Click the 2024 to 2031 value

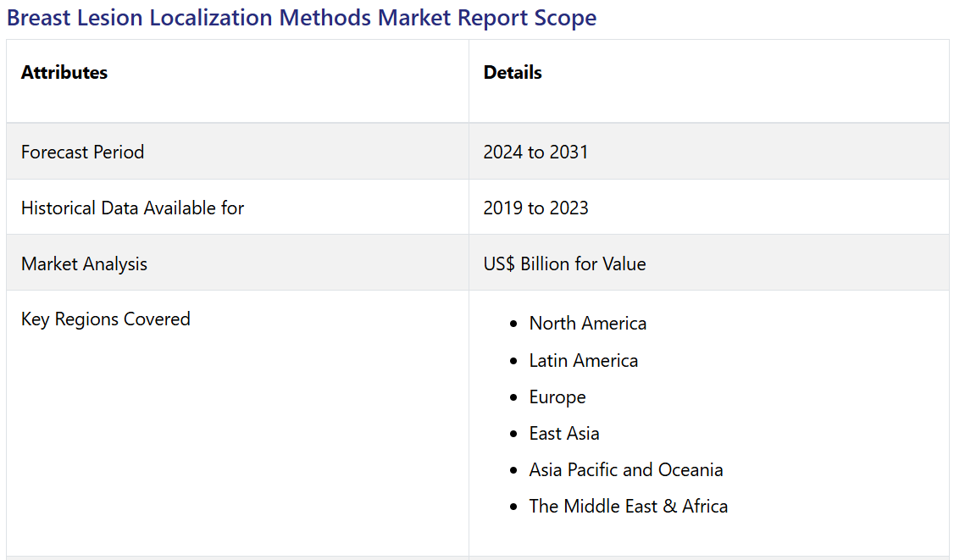(x=535, y=152)
